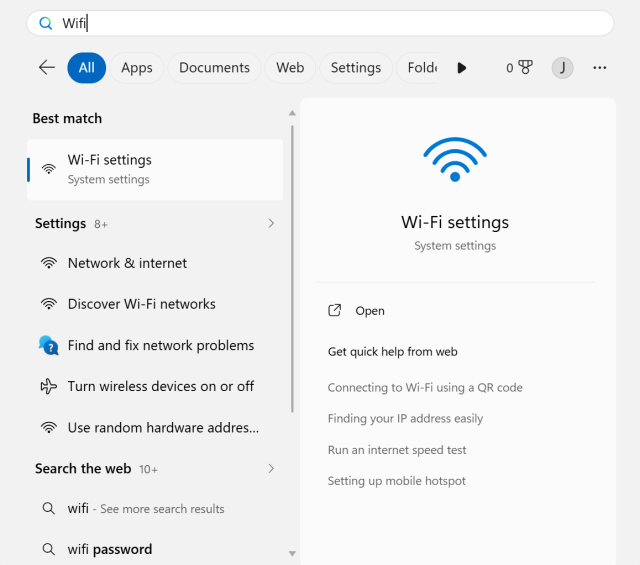Click Wi-Fi icon beside Wi-Fi settings best match
640x565 pixels.
(x=49, y=169)
